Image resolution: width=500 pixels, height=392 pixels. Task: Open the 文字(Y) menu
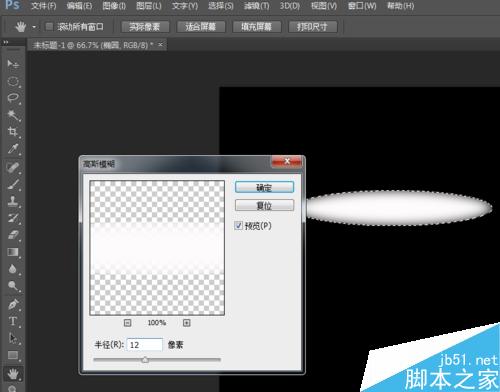coord(185,6)
